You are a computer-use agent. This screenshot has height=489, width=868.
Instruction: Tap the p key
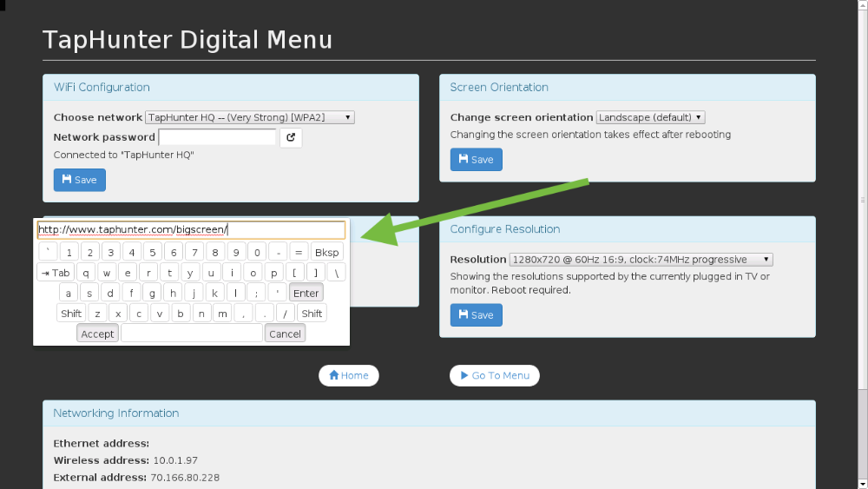pos(274,273)
